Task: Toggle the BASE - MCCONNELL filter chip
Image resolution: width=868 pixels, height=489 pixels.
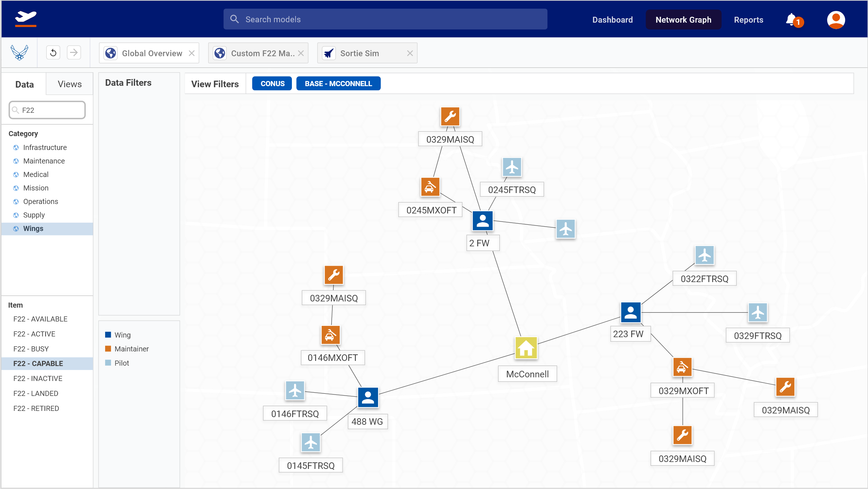Action: (338, 84)
